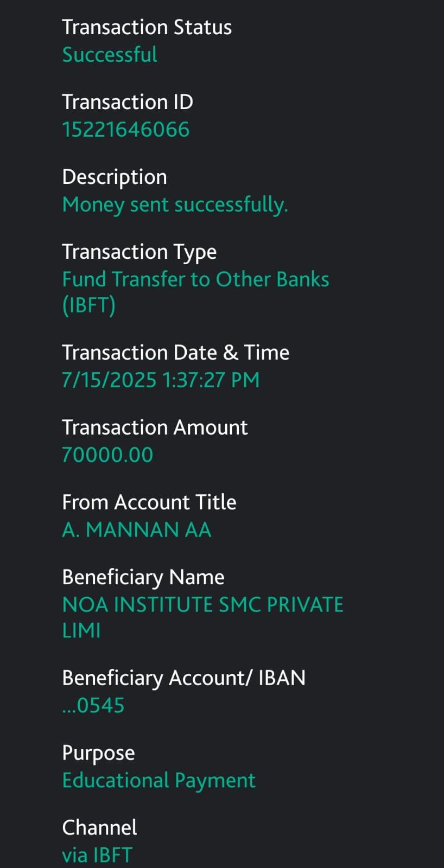
Task: Click the Transaction Date & Time label
Action: (x=176, y=353)
